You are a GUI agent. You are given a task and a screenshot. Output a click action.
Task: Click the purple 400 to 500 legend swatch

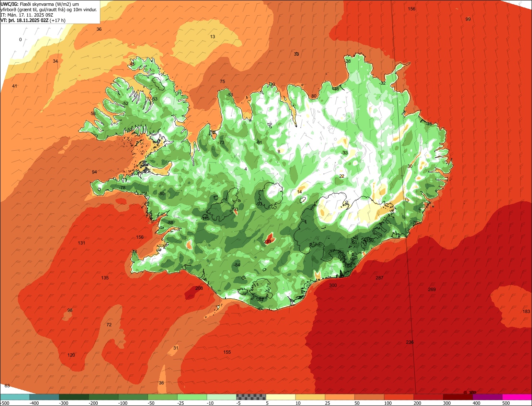coord(487,397)
